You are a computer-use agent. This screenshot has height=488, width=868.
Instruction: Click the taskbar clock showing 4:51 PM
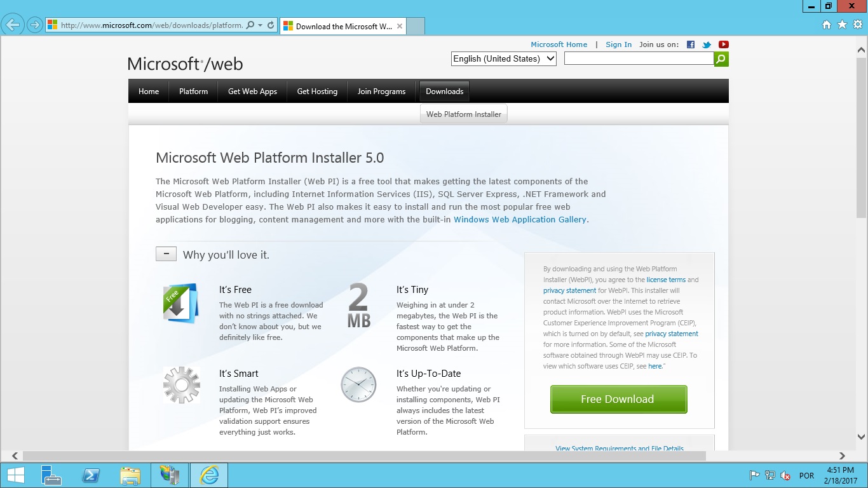click(841, 475)
